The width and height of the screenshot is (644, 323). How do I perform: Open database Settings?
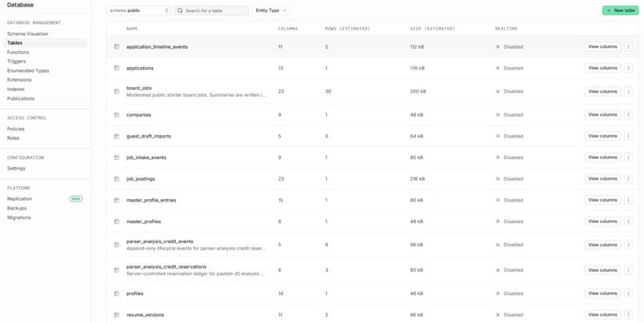(x=16, y=169)
